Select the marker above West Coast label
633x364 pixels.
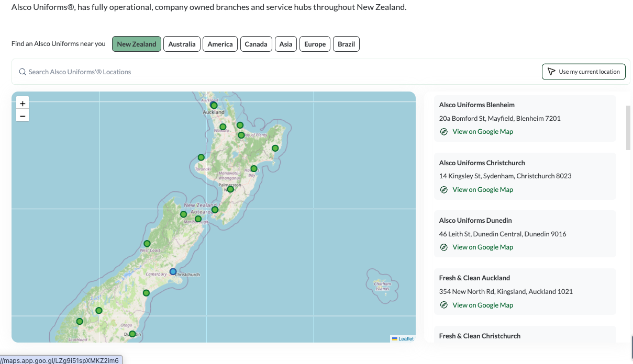pyautogui.click(x=147, y=243)
